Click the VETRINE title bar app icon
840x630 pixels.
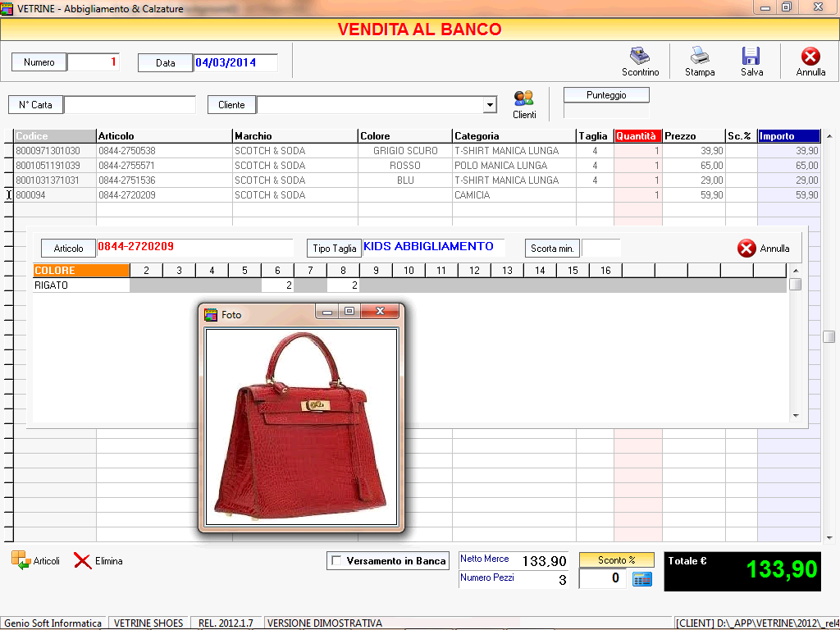(7, 8)
